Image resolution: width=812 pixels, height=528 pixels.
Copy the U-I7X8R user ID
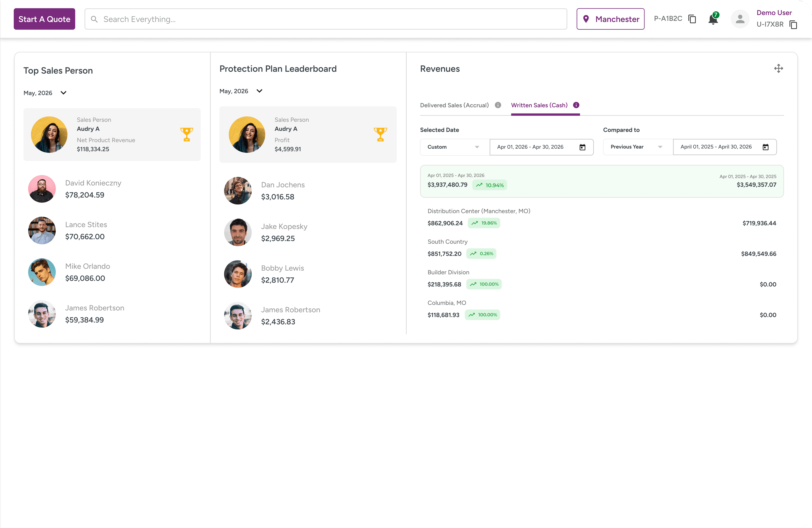793,25
